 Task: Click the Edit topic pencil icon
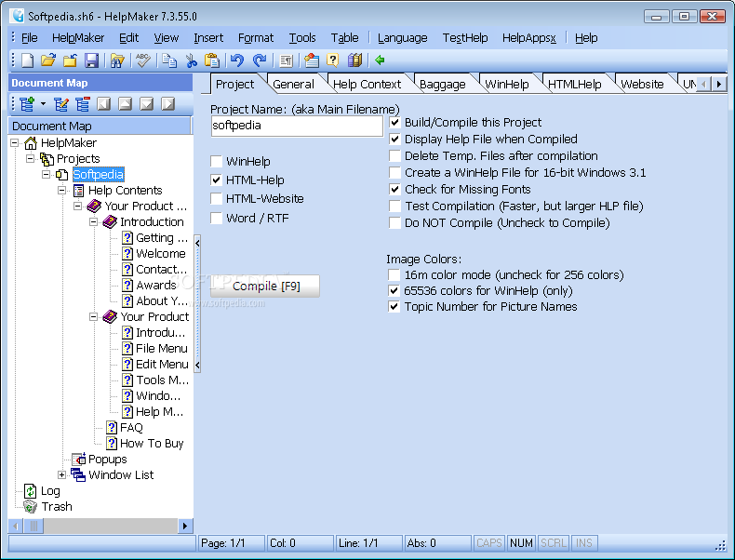61,103
